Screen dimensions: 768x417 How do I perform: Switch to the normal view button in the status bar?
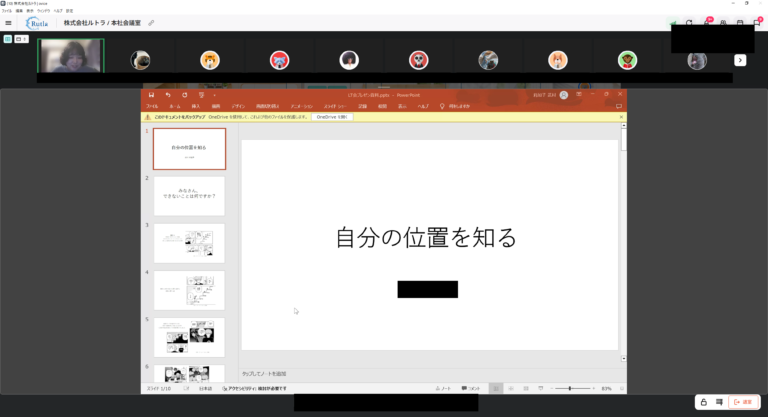[x=495, y=388]
